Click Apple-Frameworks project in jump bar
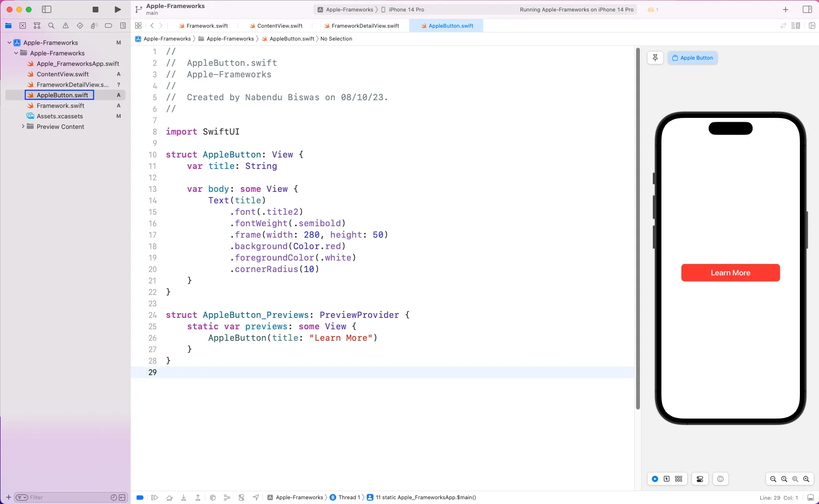The image size is (819, 504). pyautogui.click(x=163, y=39)
